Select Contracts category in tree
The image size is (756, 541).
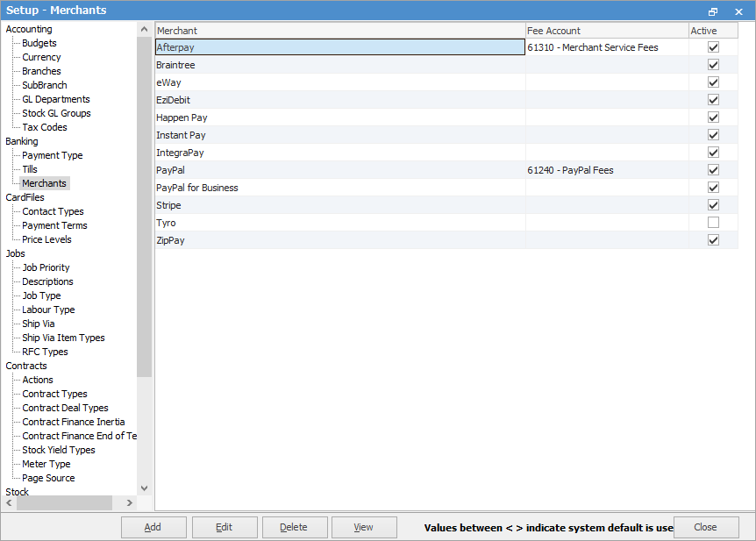click(26, 366)
